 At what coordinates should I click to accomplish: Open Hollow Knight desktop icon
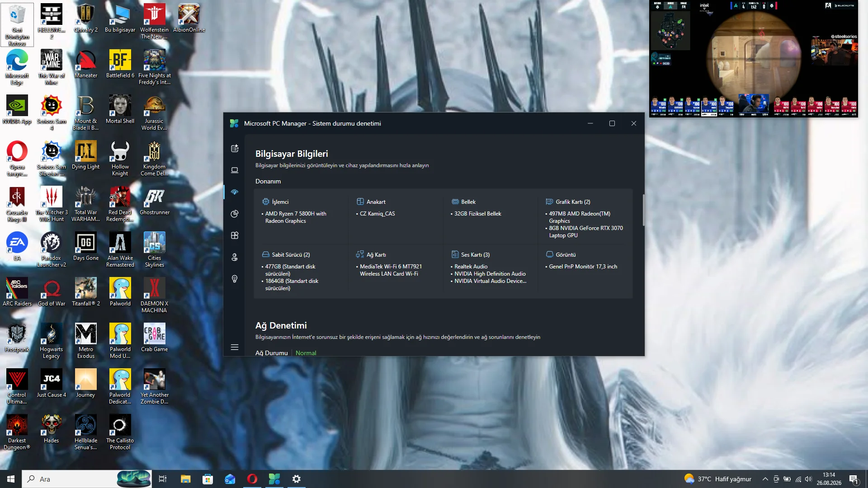coord(120,158)
